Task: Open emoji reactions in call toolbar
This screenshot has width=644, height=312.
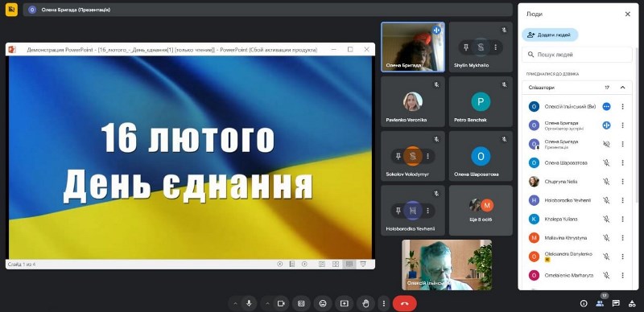Action: 323,303
